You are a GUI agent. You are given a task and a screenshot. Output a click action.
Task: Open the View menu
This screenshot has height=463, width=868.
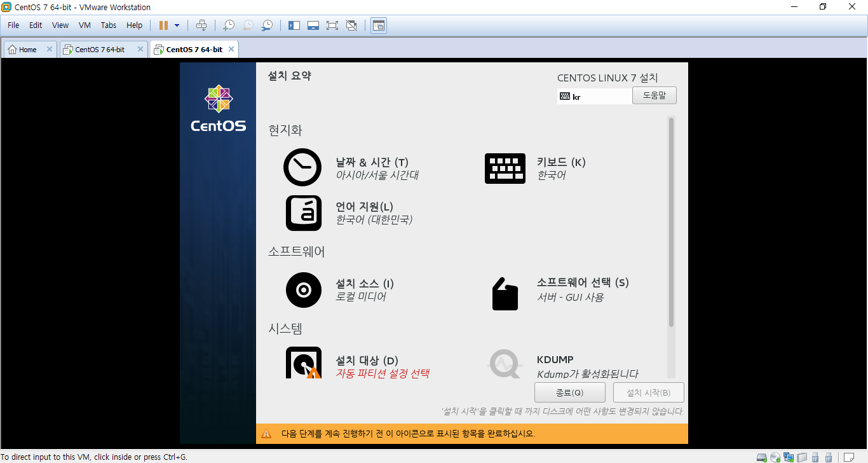[x=60, y=25]
